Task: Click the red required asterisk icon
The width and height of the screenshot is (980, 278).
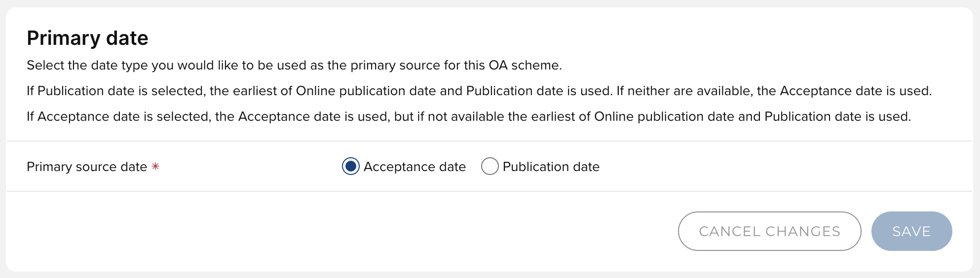Action: tap(155, 167)
